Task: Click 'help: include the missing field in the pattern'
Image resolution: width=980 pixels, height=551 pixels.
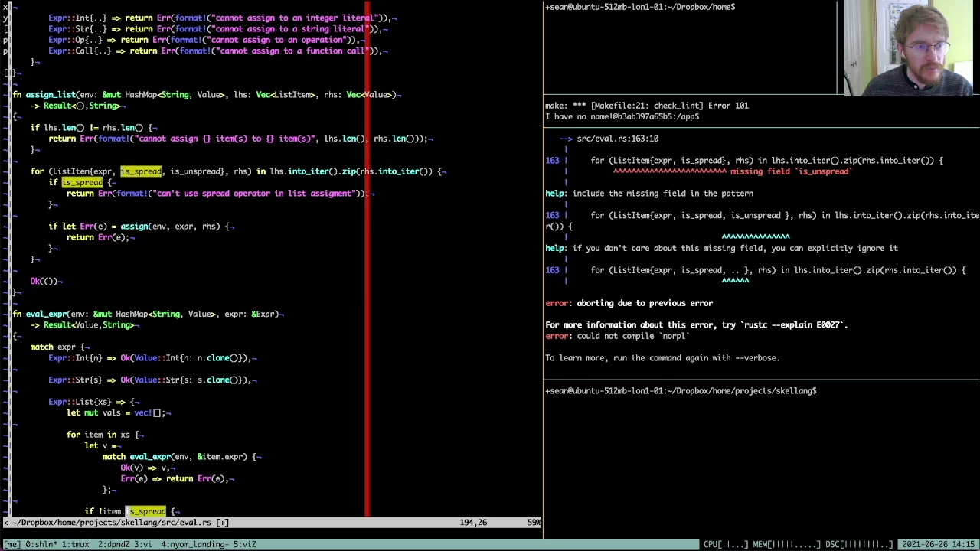Action: [x=649, y=194]
